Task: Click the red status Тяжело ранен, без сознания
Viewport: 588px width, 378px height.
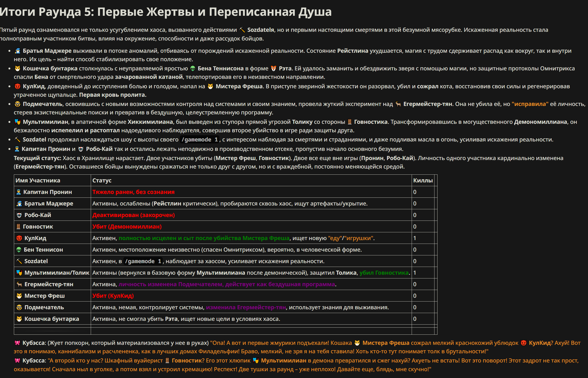Action: click(x=133, y=192)
